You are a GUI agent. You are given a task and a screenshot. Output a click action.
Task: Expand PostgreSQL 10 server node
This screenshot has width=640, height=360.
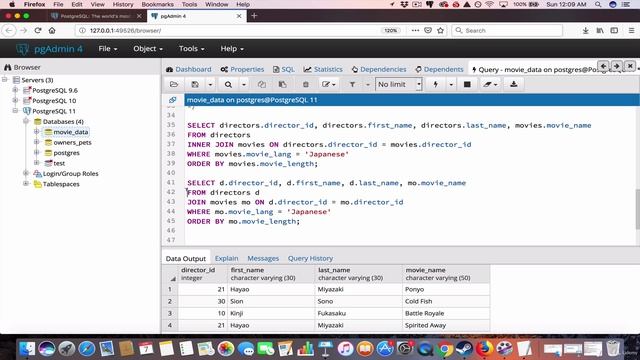click(x=16, y=100)
